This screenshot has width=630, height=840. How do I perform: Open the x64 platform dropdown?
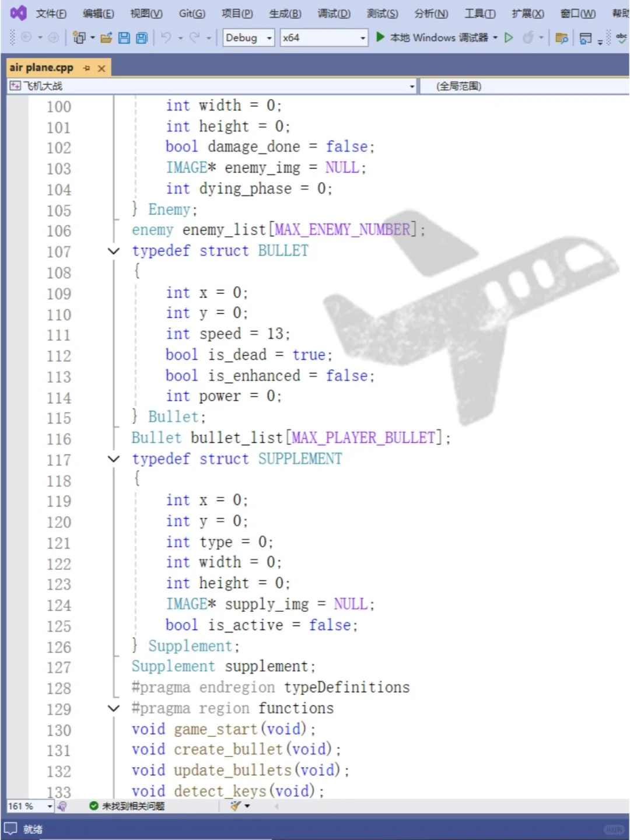324,38
